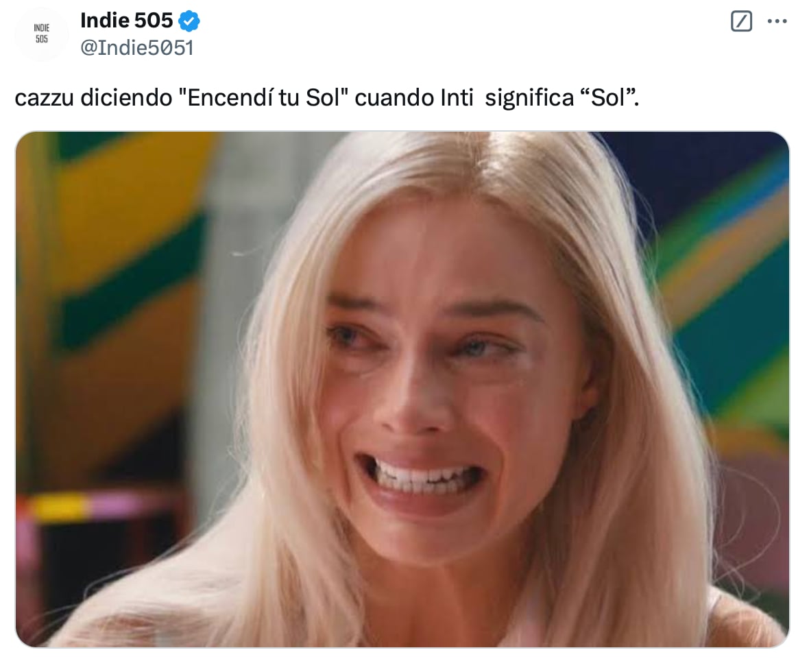Open the crying blonde woman meme image

pos(402,389)
